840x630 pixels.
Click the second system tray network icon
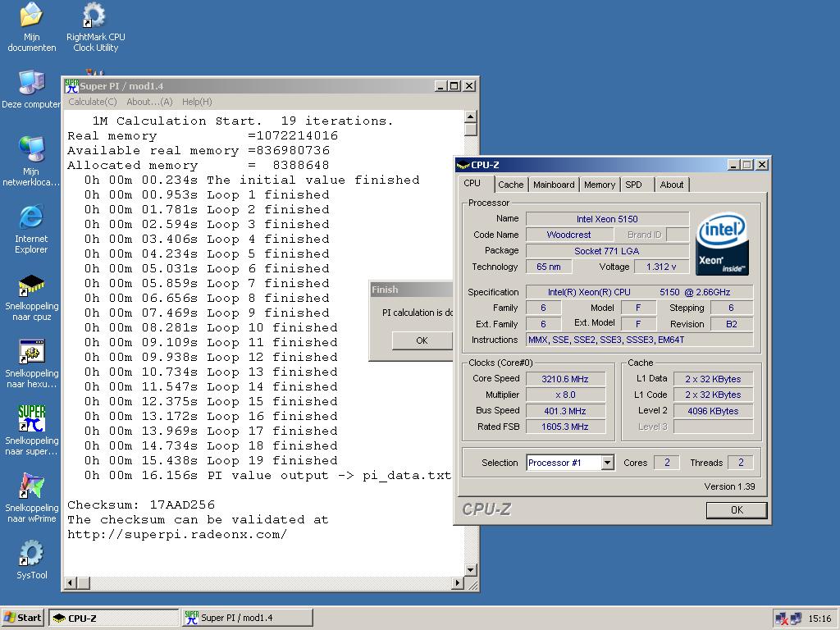coord(796,619)
